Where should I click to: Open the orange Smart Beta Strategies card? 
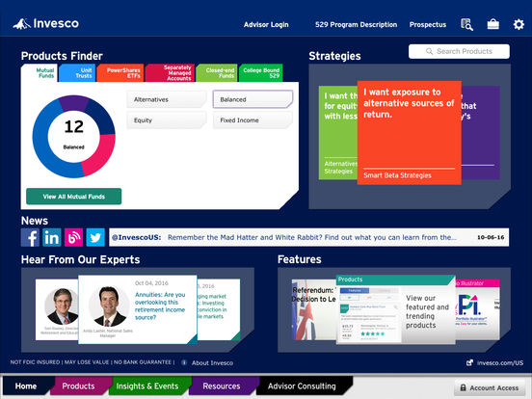(409, 133)
